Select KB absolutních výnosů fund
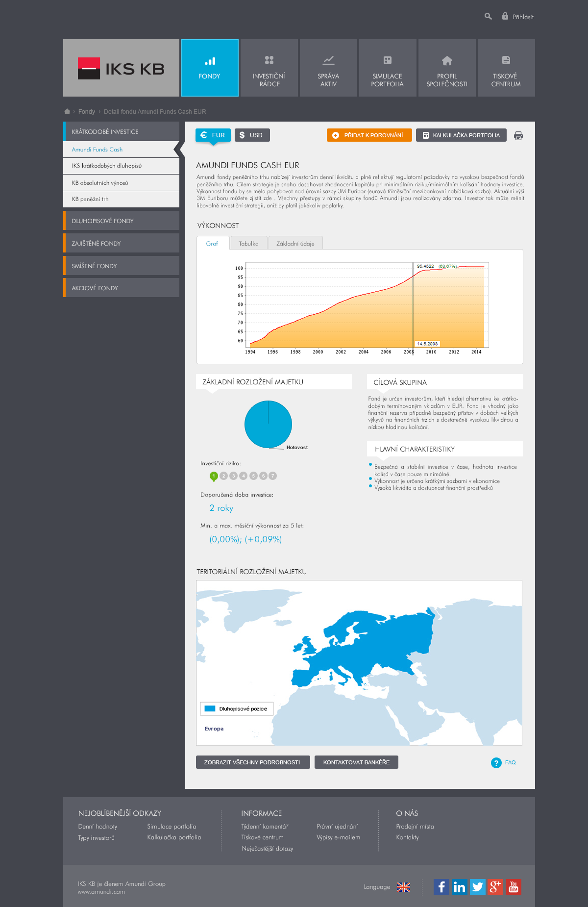This screenshot has width=588, height=907. point(121,183)
